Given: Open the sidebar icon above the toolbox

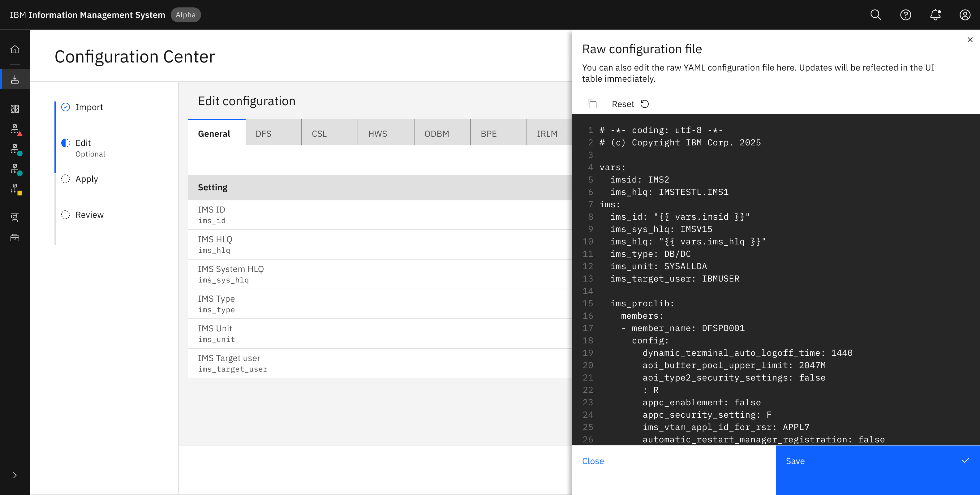Looking at the screenshot, I should point(15,217).
